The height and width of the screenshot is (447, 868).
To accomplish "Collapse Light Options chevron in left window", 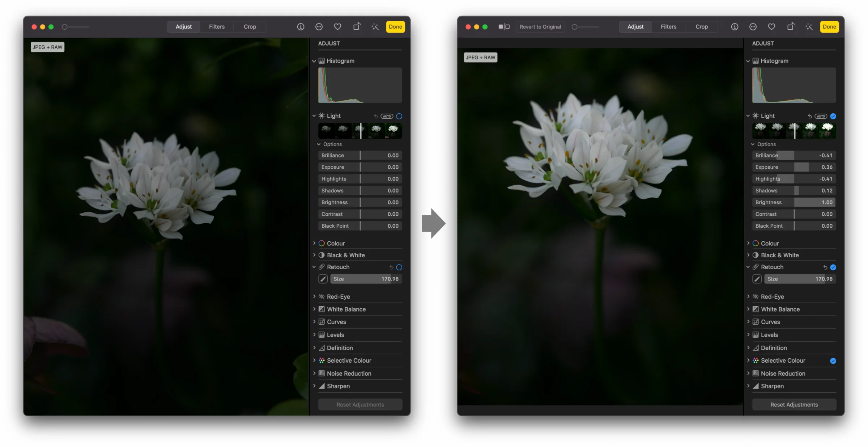I will pyautogui.click(x=319, y=144).
